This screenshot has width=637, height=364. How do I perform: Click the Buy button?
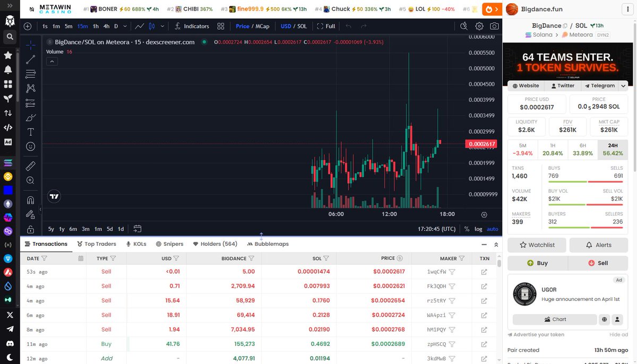point(537,263)
